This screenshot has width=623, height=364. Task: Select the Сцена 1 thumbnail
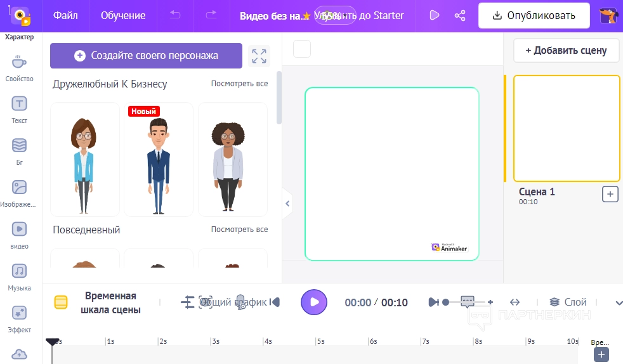tap(567, 129)
